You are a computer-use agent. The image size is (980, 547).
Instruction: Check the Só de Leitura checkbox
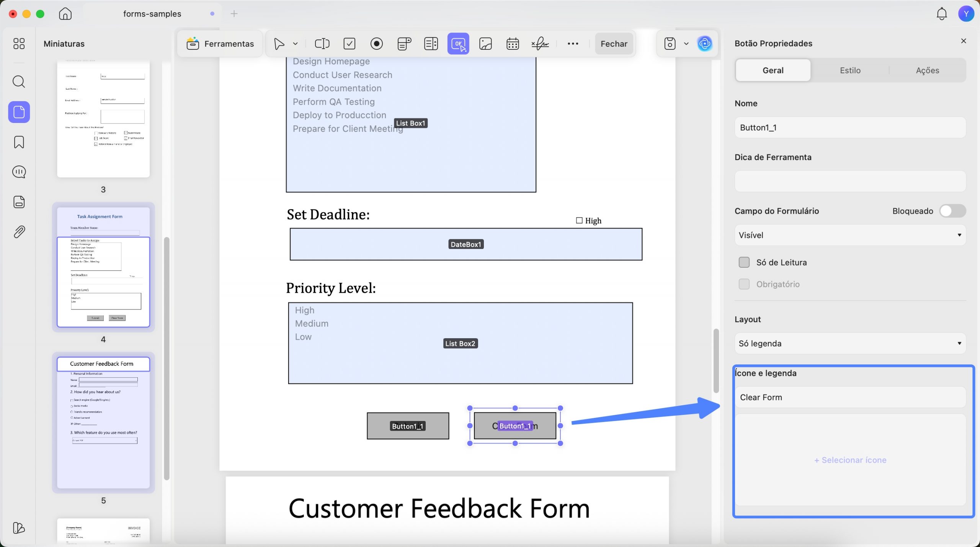pos(744,262)
